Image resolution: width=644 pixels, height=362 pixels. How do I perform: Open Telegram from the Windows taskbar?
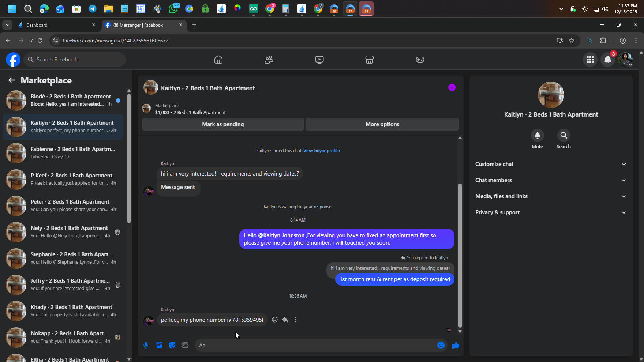(x=93, y=9)
